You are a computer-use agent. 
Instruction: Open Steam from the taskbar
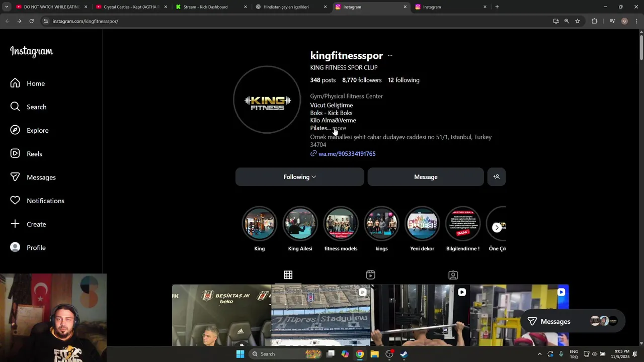[x=404, y=354]
